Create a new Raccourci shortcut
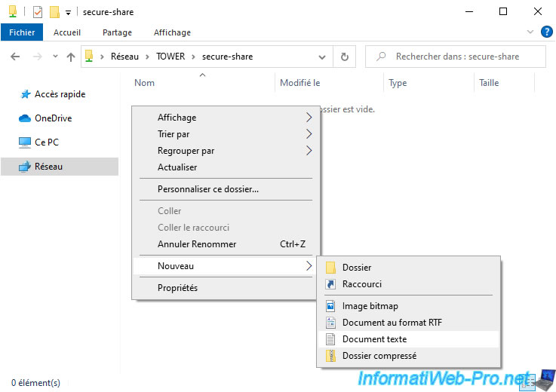 click(x=361, y=284)
